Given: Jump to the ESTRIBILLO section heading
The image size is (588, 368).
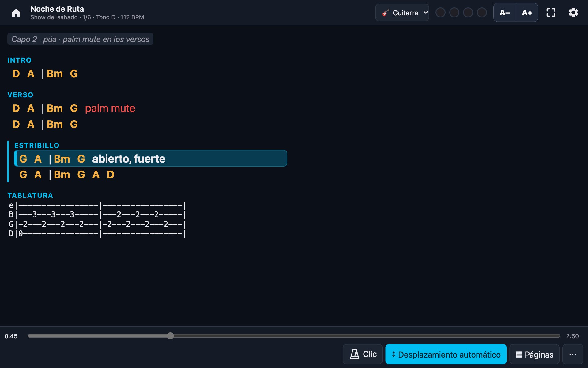Looking at the screenshot, I should coord(37,145).
